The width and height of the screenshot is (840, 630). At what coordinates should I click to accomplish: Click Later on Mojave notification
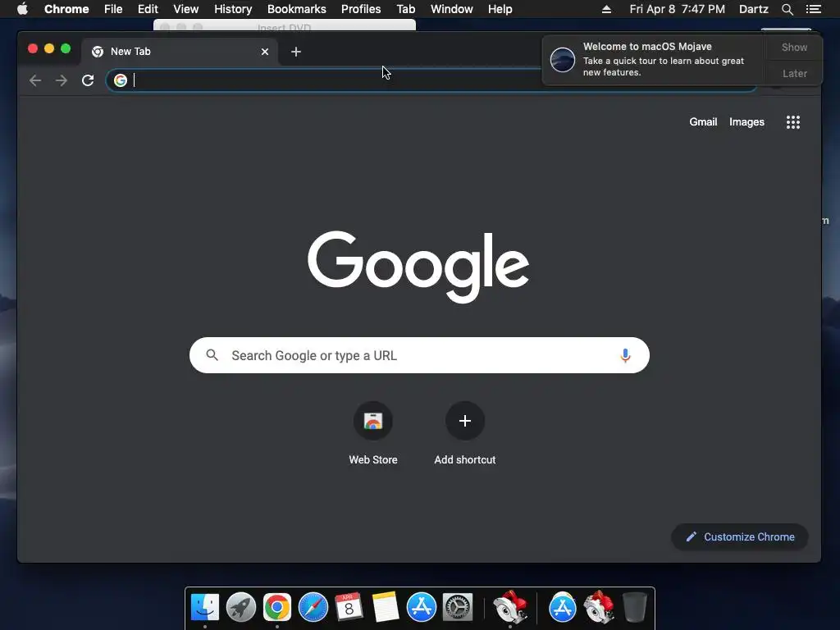(794, 73)
